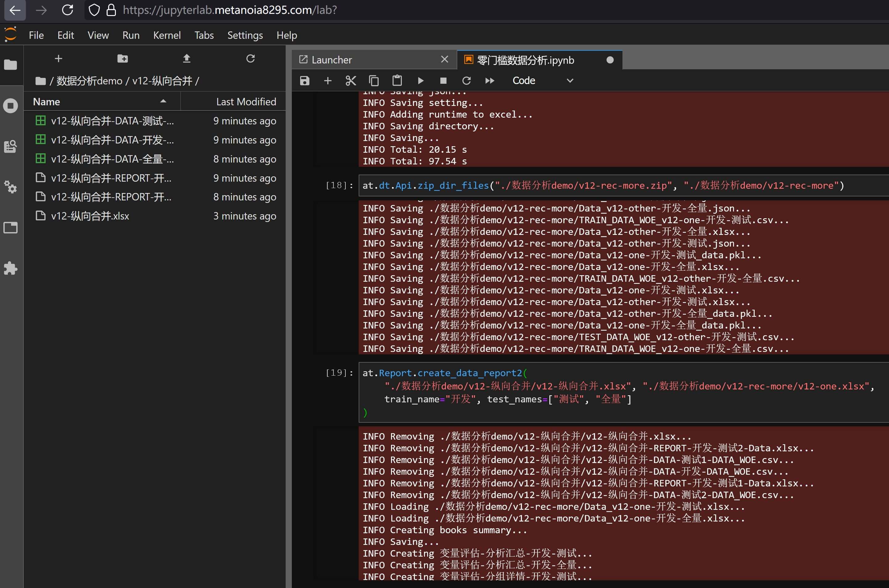This screenshot has width=889, height=588.
Task: Click into the code cell numbered 18
Action: click(x=601, y=185)
